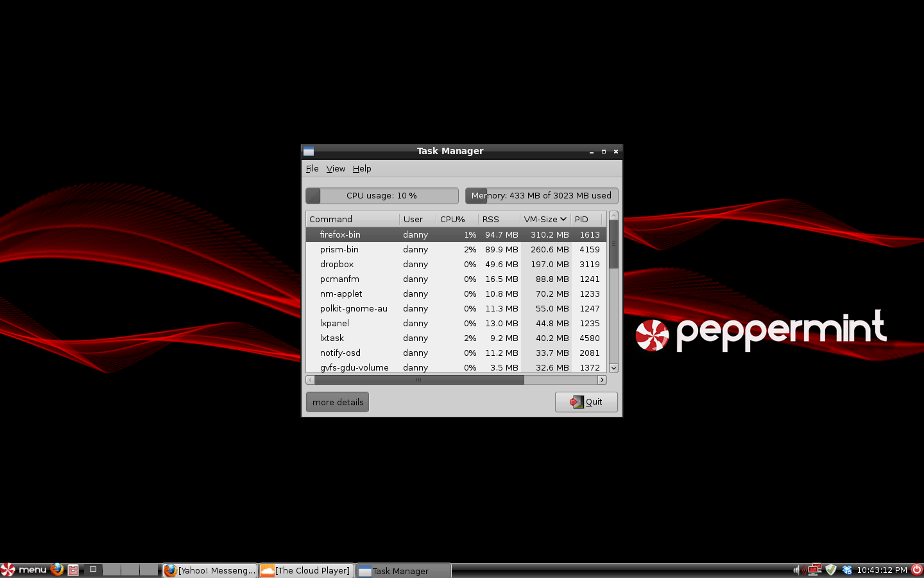Viewport: 924px width, 578px height.
Task: Click the red power button in panel
Action: [917, 570]
